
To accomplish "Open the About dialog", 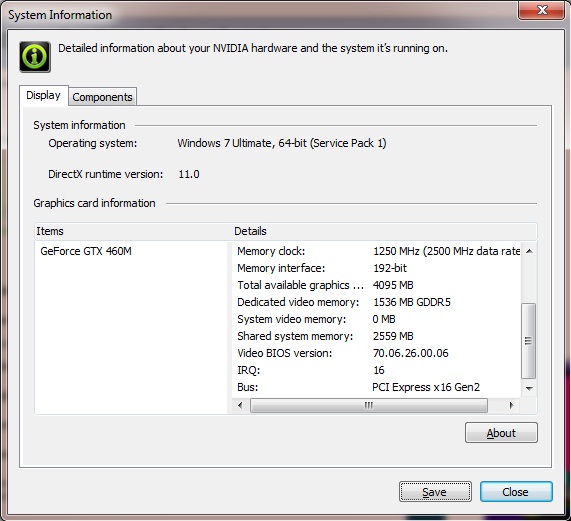I will 501,433.
